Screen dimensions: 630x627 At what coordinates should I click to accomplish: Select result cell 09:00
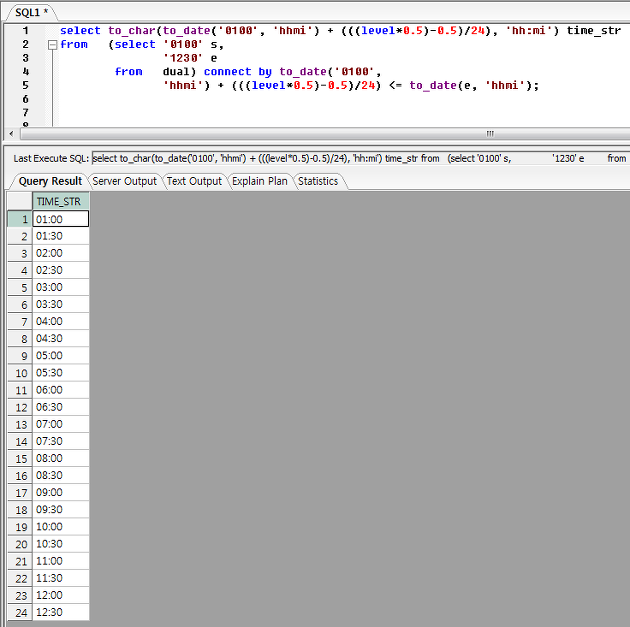pyautogui.click(x=61, y=492)
